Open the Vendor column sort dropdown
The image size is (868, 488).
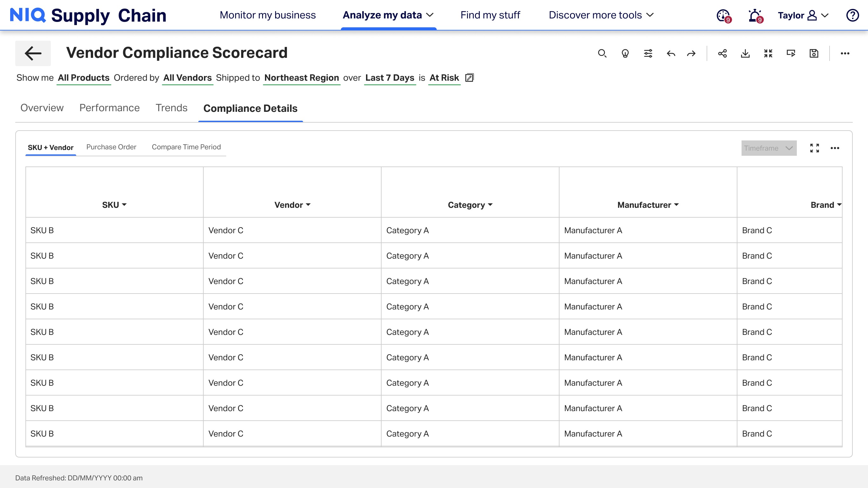tap(308, 205)
